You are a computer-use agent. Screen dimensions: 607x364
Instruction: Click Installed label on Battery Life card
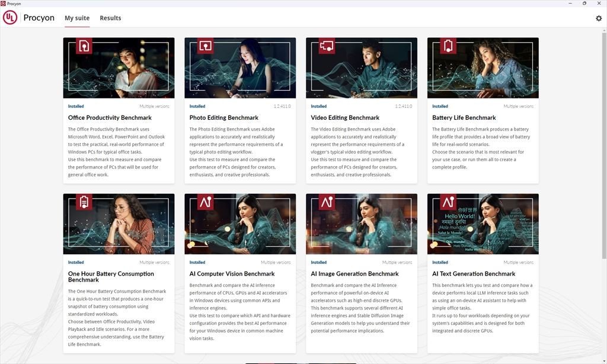click(x=440, y=106)
